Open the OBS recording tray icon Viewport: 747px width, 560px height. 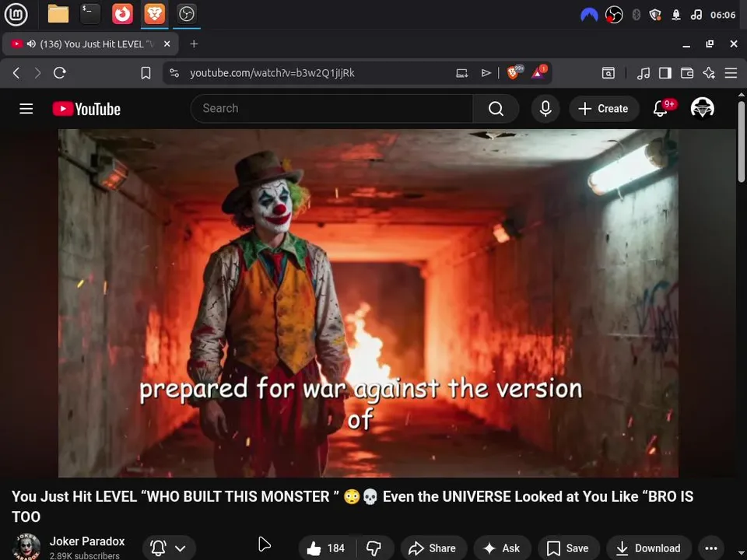pos(614,16)
